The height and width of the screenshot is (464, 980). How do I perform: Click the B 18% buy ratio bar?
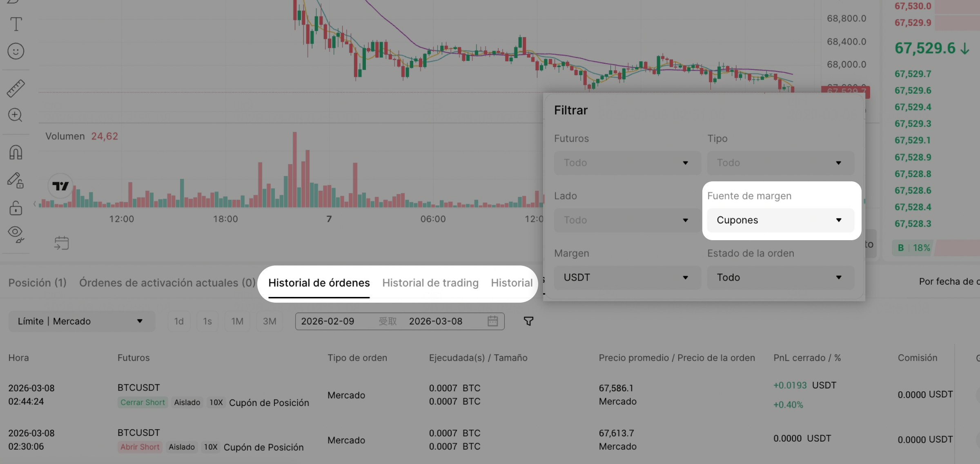[x=913, y=248]
